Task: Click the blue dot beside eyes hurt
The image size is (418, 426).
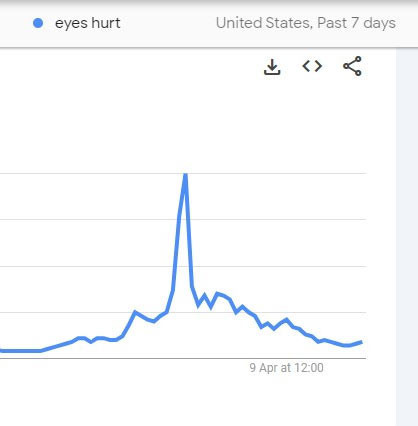Action: pyautogui.click(x=38, y=23)
